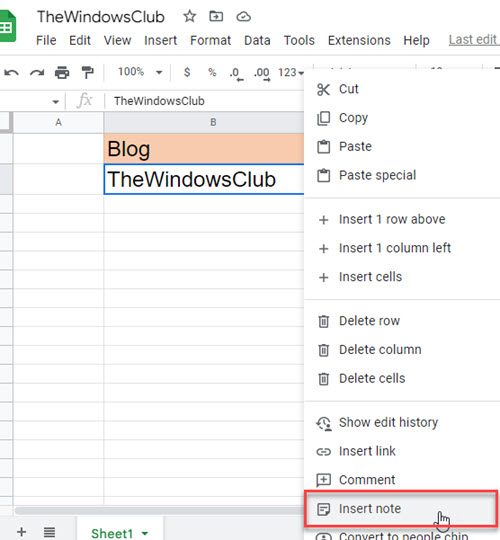
Task: Open the Edit menu
Action: 80,40
